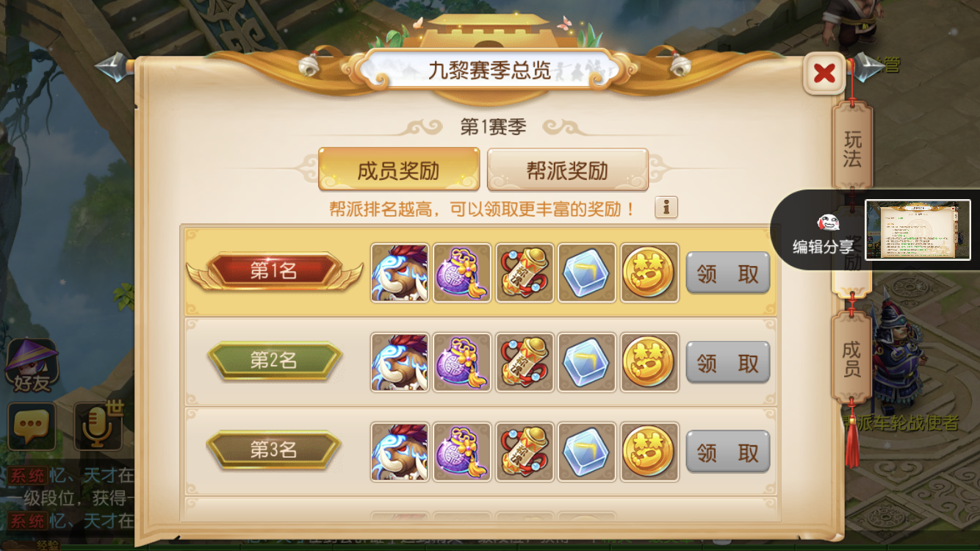This screenshot has width=980, height=551.
Task: Tap the scroll reward in 第2名 row
Action: click(x=525, y=362)
